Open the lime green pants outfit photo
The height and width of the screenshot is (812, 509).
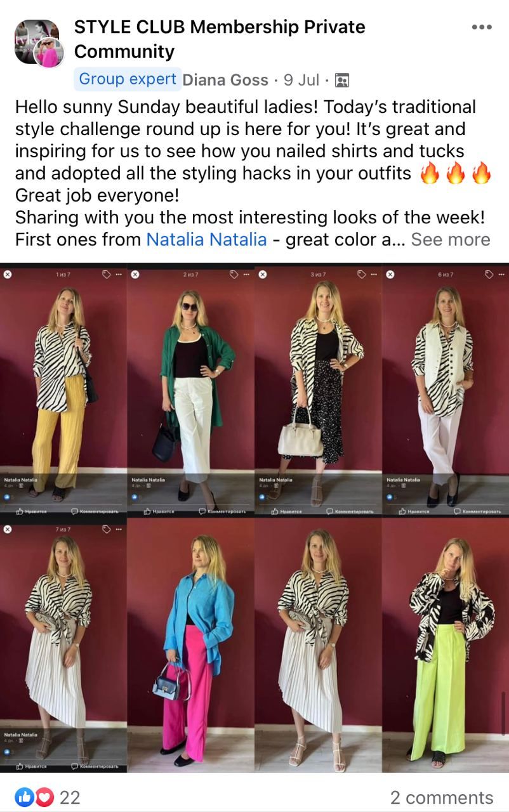click(446, 645)
